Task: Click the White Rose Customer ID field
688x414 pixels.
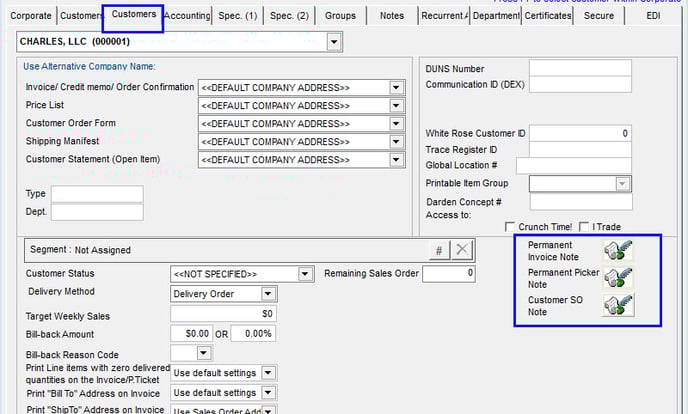Action: [580, 133]
